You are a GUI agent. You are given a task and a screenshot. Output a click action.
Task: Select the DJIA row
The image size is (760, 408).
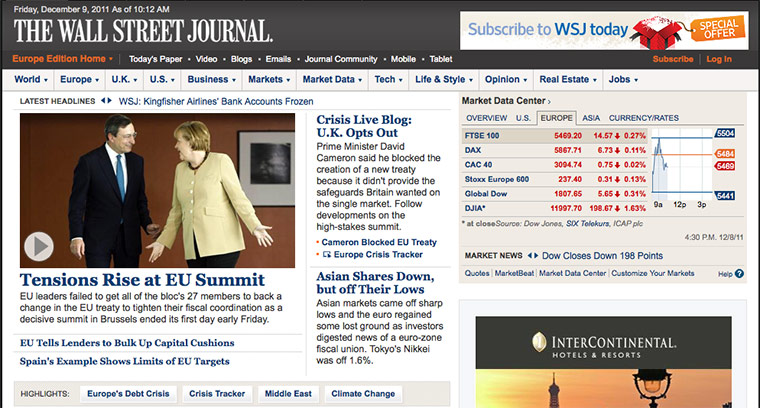click(x=554, y=208)
